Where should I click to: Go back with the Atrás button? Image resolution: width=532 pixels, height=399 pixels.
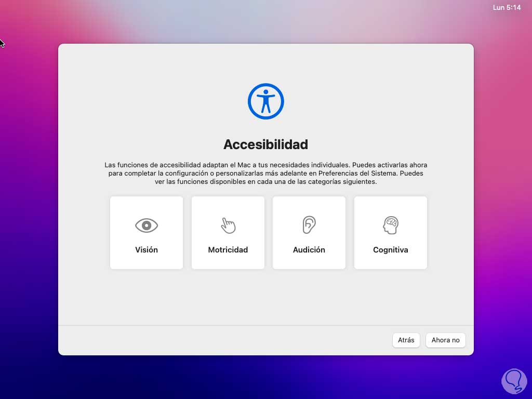pos(406,340)
